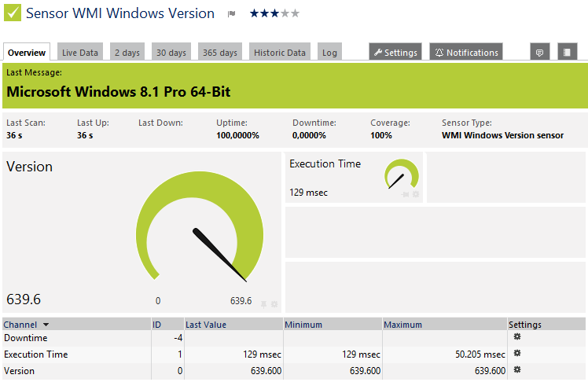Sort table by Minimum column header
Screen dimensions: 588x382
coord(303,325)
